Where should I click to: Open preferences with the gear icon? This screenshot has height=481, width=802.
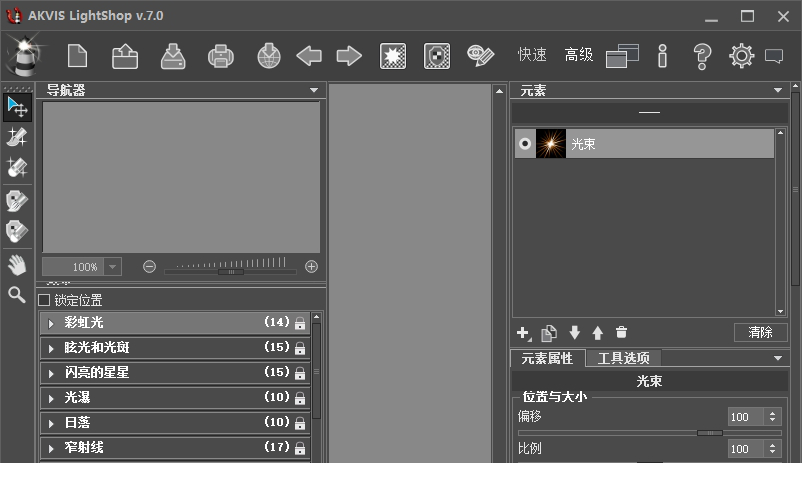(x=742, y=56)
